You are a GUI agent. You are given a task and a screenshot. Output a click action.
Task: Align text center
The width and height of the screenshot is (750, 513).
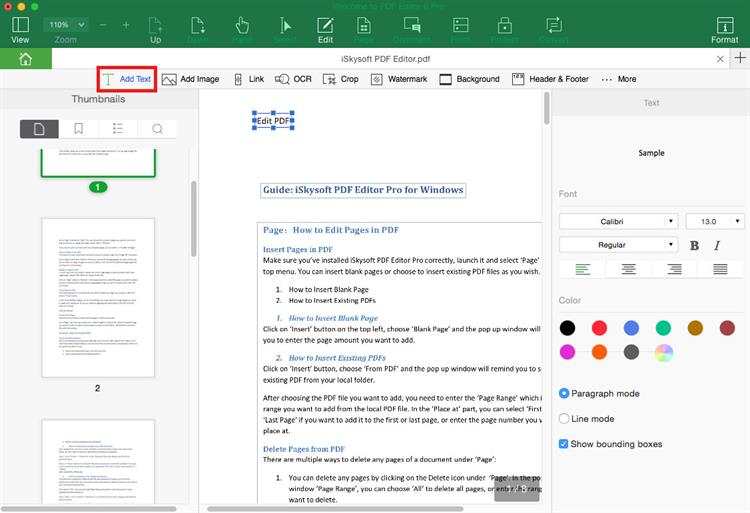629,269
